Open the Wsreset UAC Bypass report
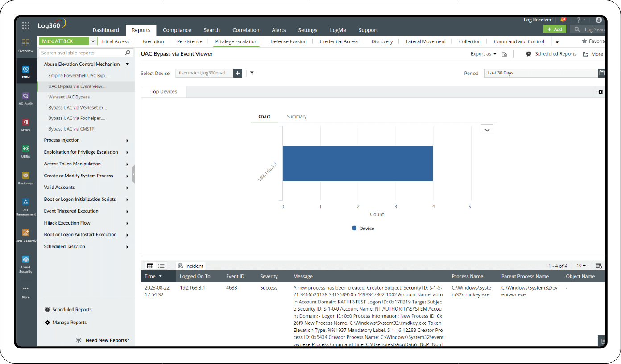This screenshot has height=364, width=621. (x=69, y=97)
